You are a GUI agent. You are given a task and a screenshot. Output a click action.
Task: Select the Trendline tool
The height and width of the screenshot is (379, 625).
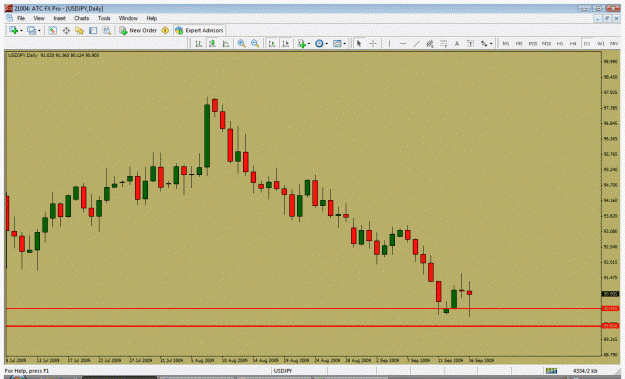(416, 43)
